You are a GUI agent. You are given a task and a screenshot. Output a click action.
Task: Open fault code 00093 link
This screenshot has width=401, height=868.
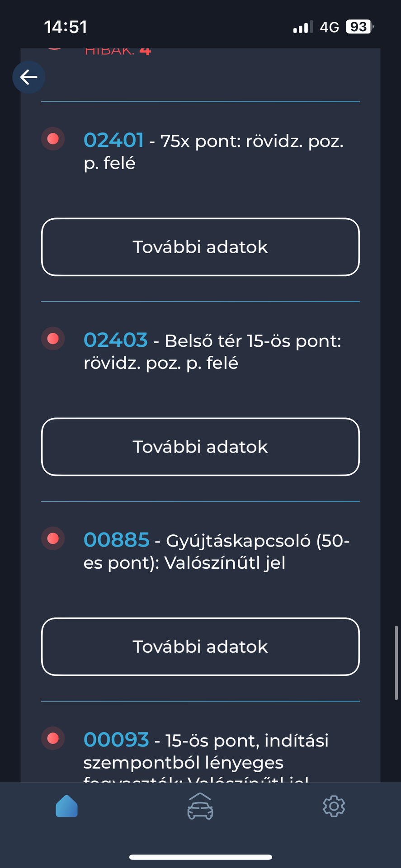pos(116,740)
